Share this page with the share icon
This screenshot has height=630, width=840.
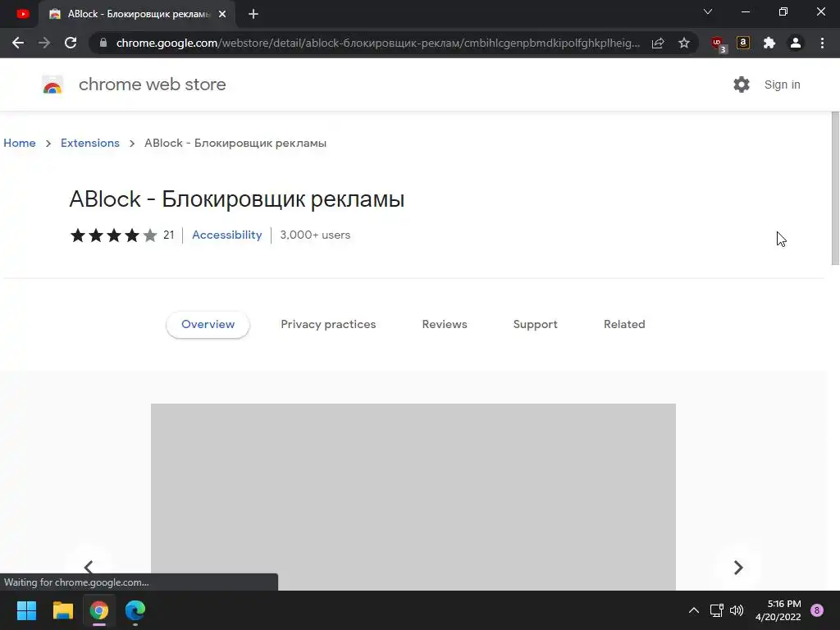click(x=658, y=43)
